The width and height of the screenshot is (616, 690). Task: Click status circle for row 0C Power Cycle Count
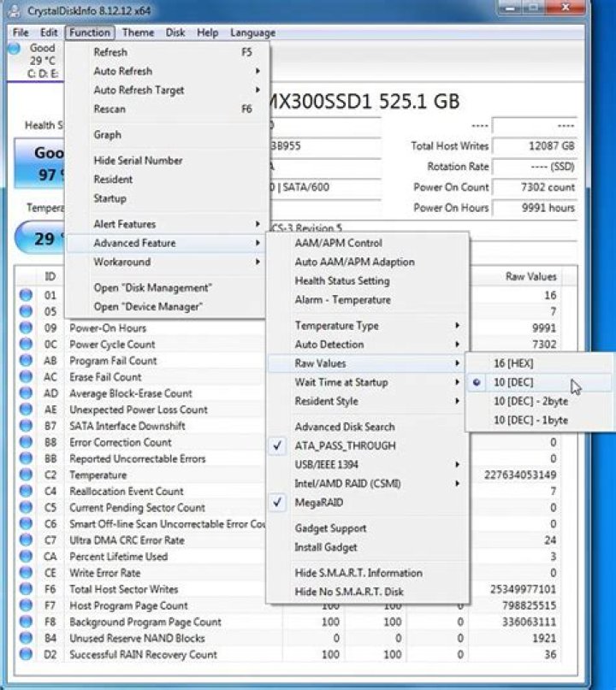click(x=26, y=344)
